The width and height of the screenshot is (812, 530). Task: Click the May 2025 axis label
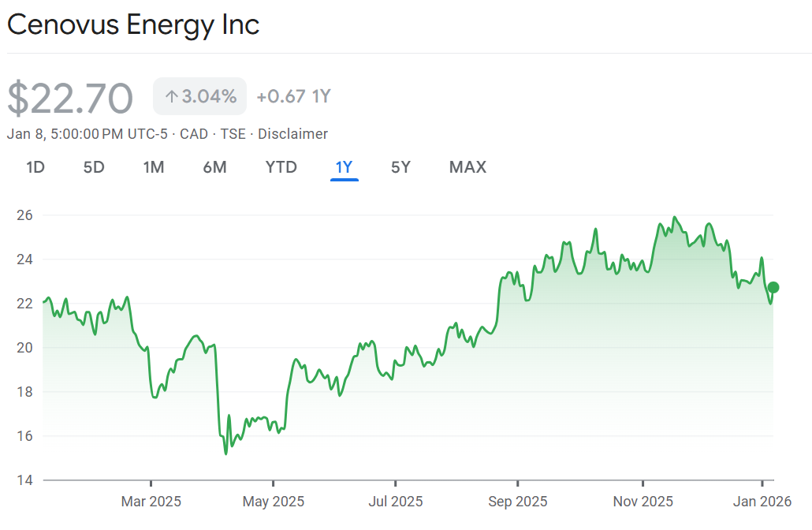(x=274, y=502)
